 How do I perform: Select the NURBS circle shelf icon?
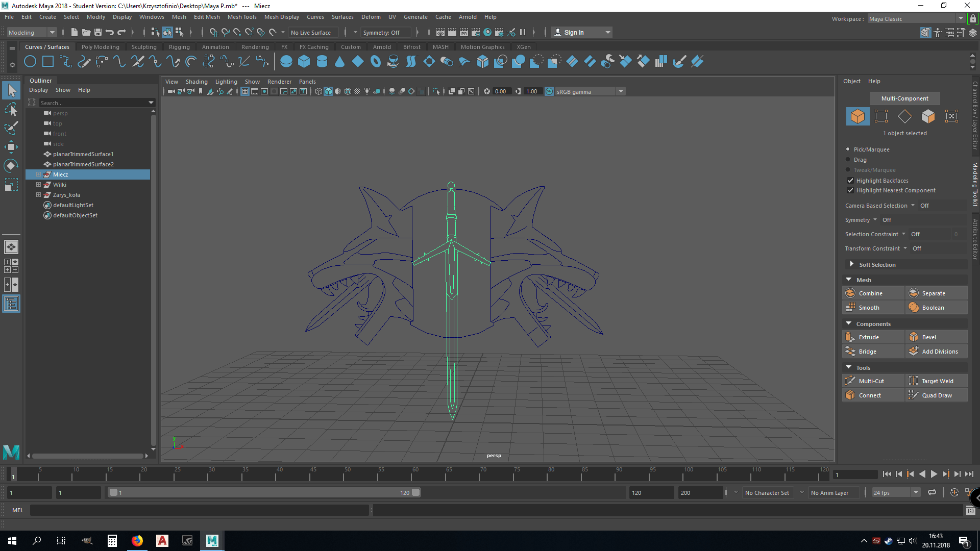click(30, 61)
